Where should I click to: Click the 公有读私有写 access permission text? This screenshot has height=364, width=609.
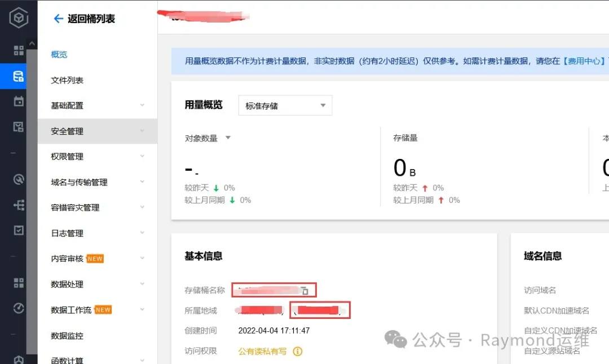pos(263,351)
